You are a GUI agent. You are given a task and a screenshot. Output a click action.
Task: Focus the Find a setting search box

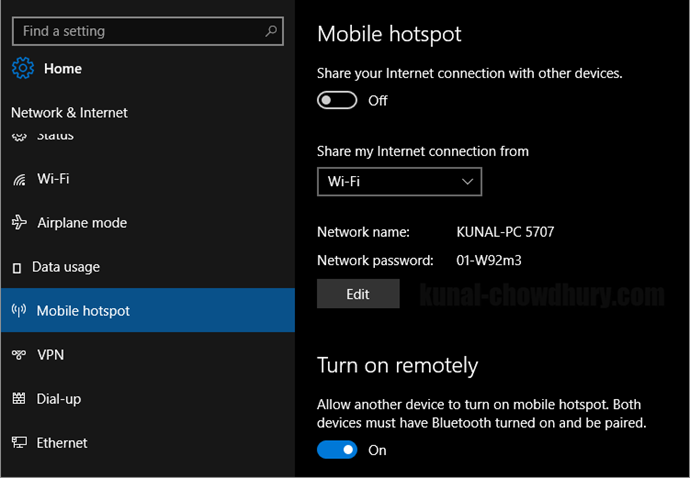coord(148,31)
